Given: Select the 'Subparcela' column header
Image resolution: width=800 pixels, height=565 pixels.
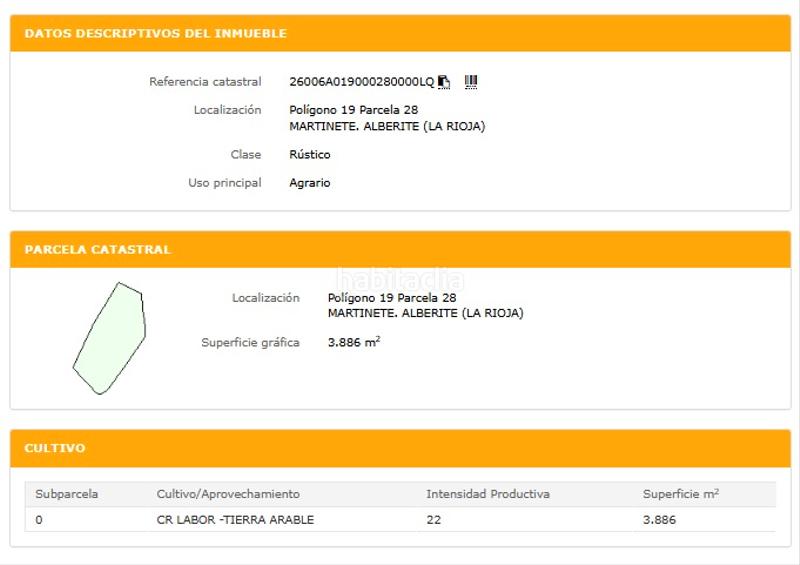Looking at the screenshot, I should (66, 494).
